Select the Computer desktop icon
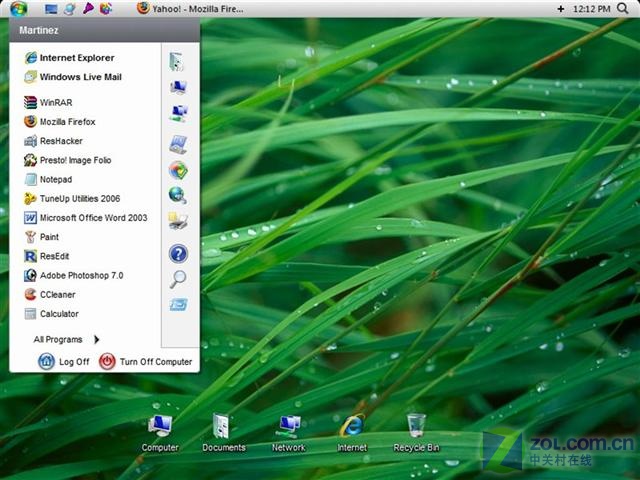Image resolution: width=640 pixels, height=480 pixels. click(160, 433)
